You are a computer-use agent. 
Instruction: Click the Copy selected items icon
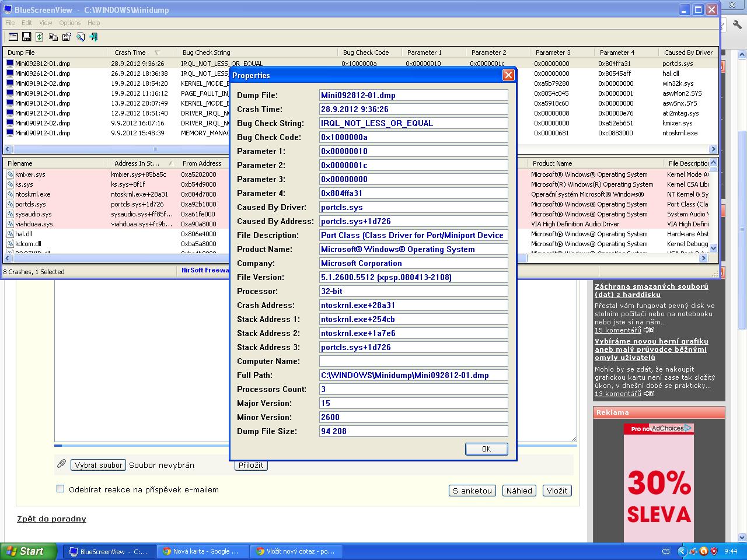click(53, 37)
